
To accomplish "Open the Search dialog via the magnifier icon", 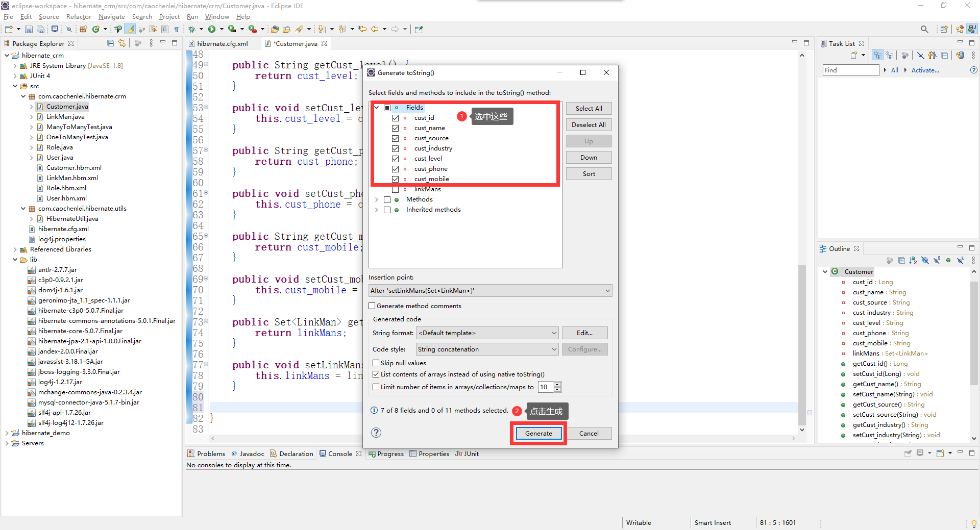I will click(x=924, y=29).
